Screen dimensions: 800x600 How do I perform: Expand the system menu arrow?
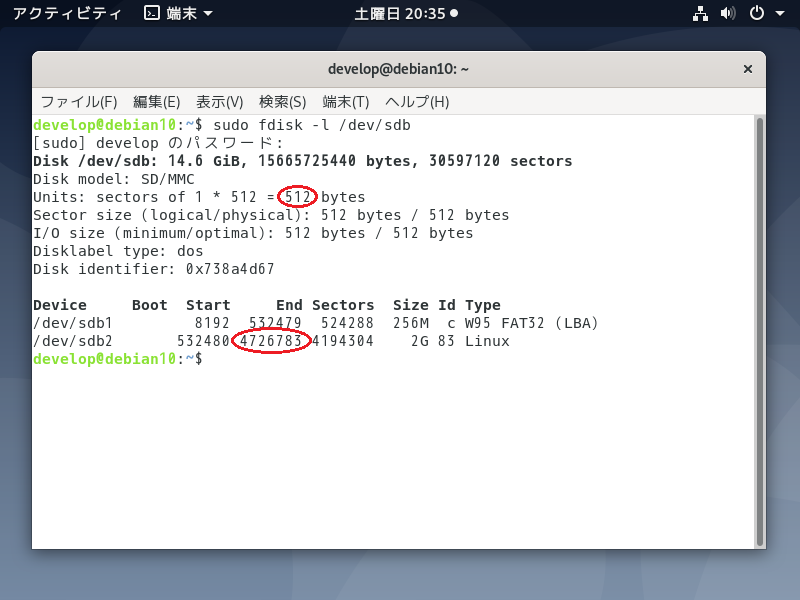(780, 14)
